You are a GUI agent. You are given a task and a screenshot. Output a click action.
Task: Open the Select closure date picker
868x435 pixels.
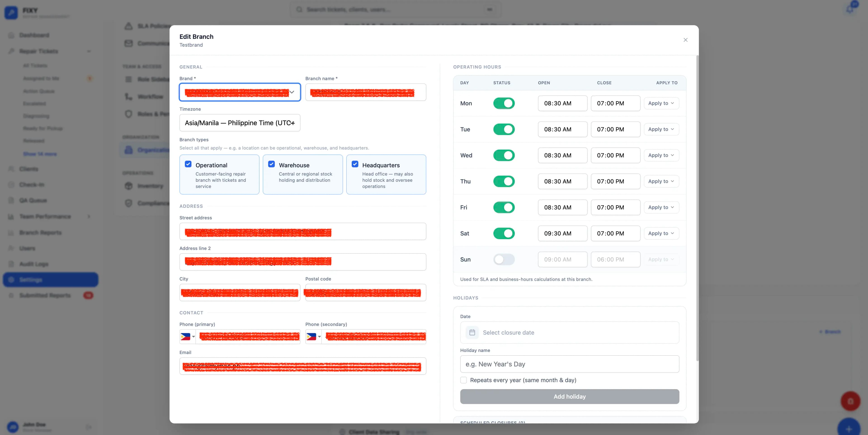569,333
